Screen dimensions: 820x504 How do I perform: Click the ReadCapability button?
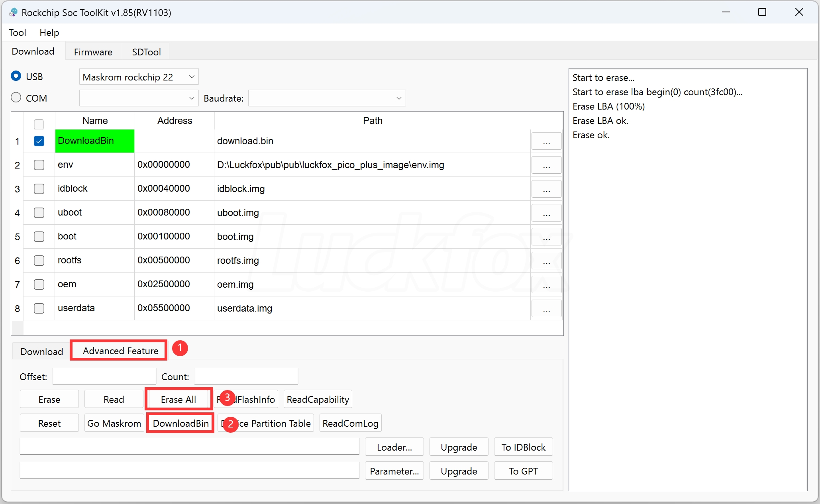(318, 400)
